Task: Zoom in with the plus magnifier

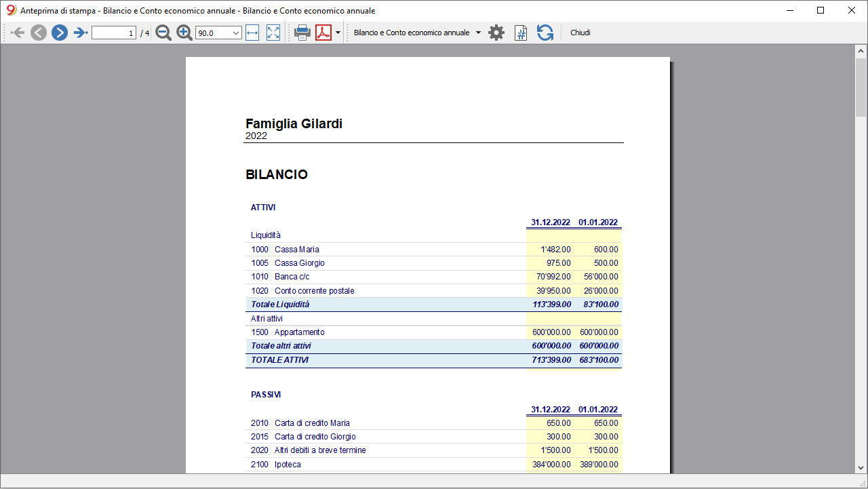Action: pos(184,33)
